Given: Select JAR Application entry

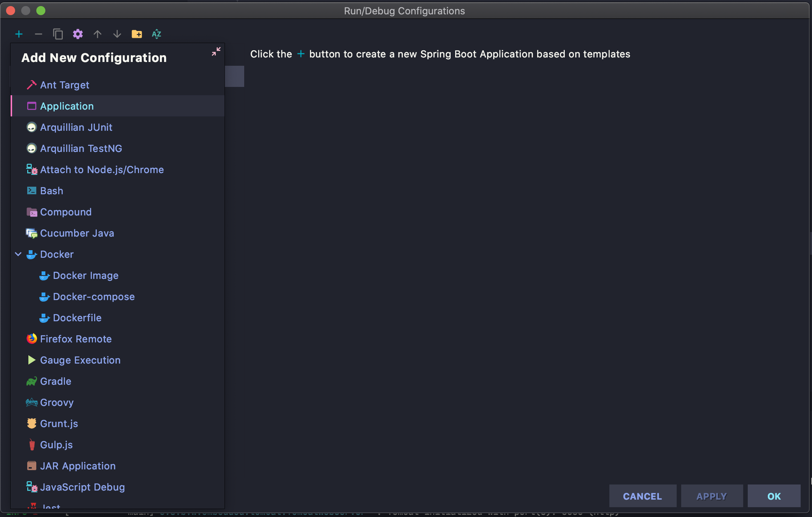Looking at the screenshot, I should [77, 466].
